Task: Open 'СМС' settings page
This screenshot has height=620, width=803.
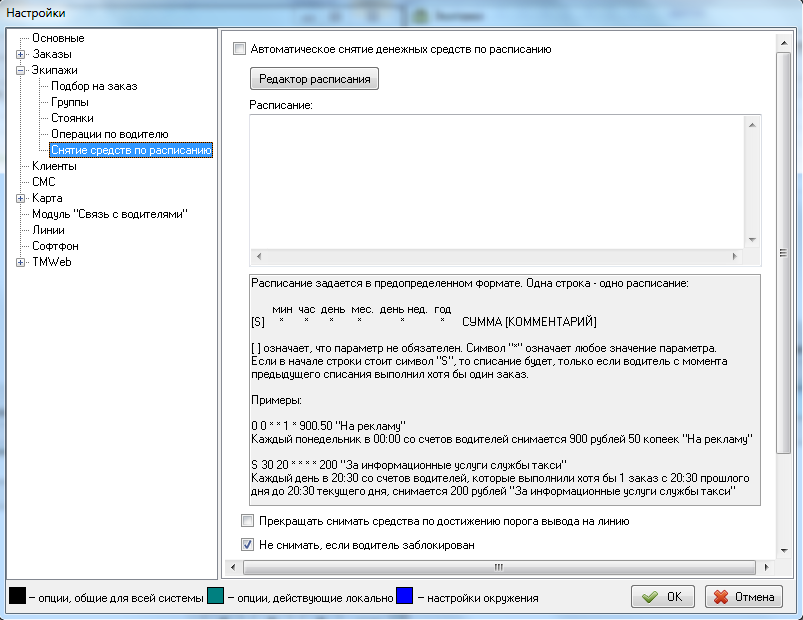Action: [44, 182]
